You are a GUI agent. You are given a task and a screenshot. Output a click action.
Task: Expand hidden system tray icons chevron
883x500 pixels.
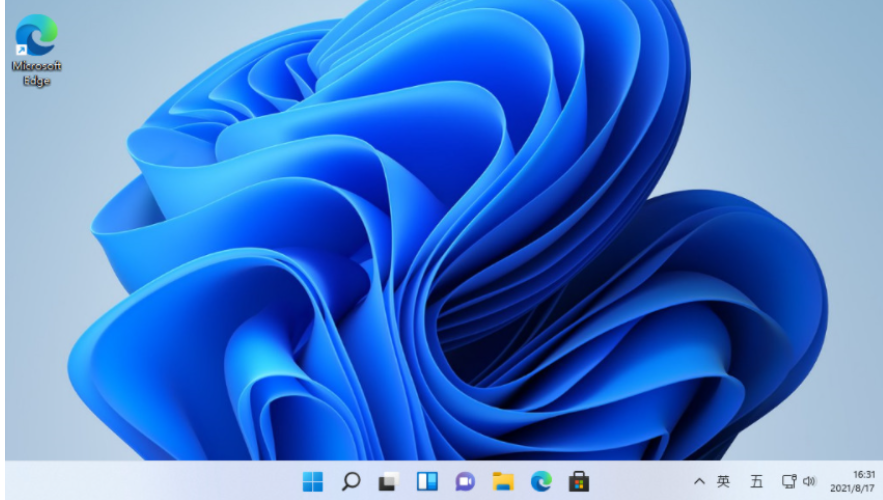699,482
